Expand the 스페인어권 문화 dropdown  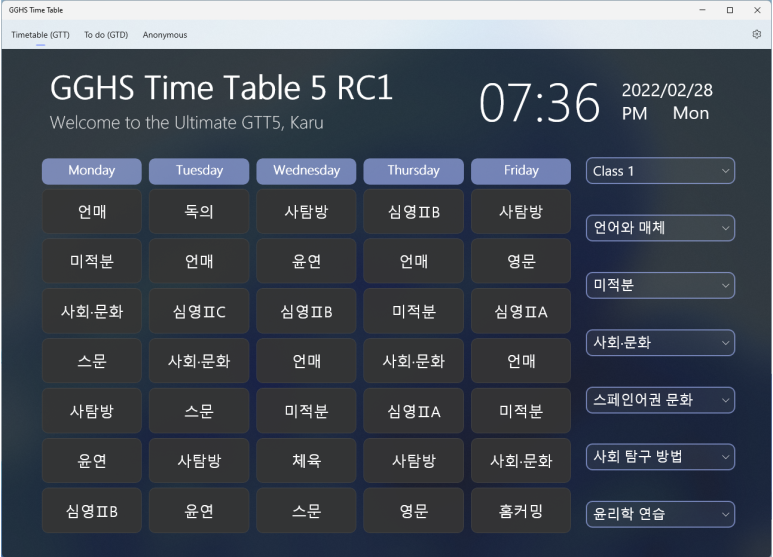pyautogui.click(x=660, y=400)
